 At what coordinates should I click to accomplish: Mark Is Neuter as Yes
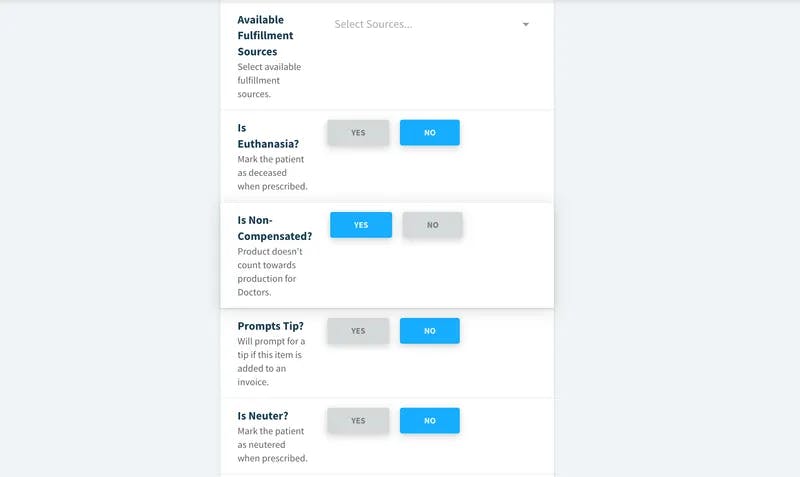pos(358,420)
